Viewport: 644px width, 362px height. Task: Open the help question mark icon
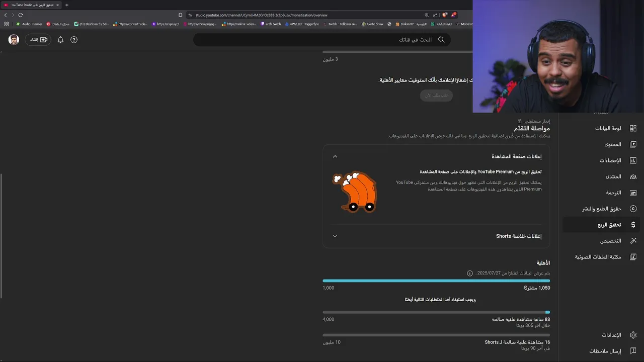coord(74,40)
